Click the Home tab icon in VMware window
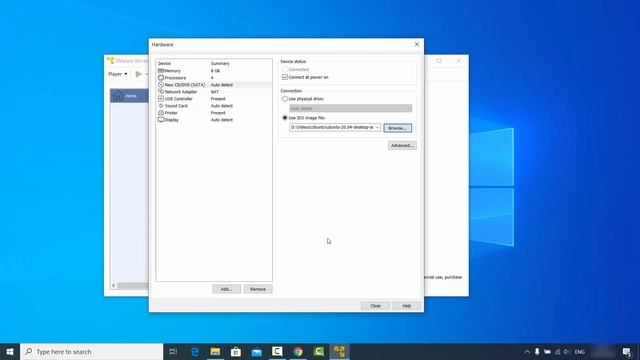The height and width of the screenshot is (360, 640). tap(118, 96)
